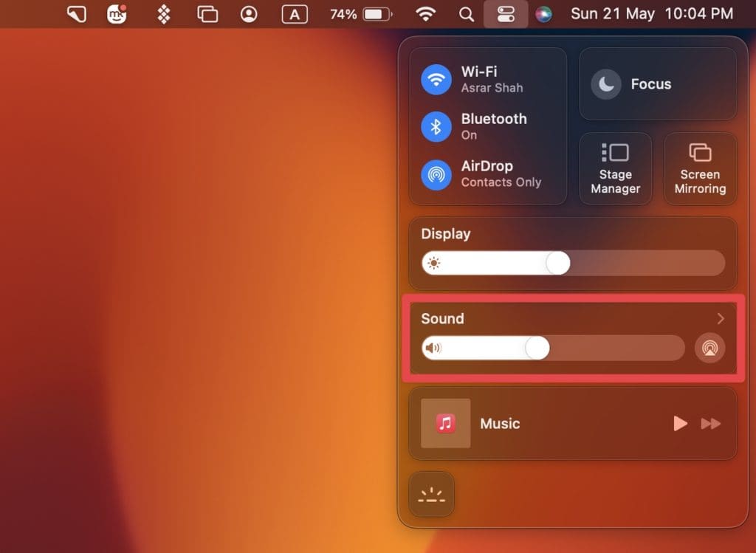Screen dimensions: 756x553
Task: Open Stage Manager tile
Action: pos(615,168)
